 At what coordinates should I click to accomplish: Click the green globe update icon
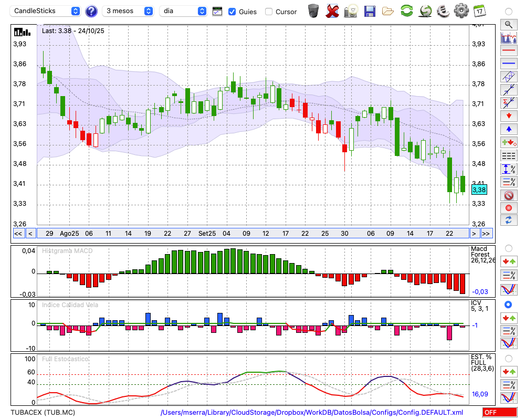pos(425,11)
